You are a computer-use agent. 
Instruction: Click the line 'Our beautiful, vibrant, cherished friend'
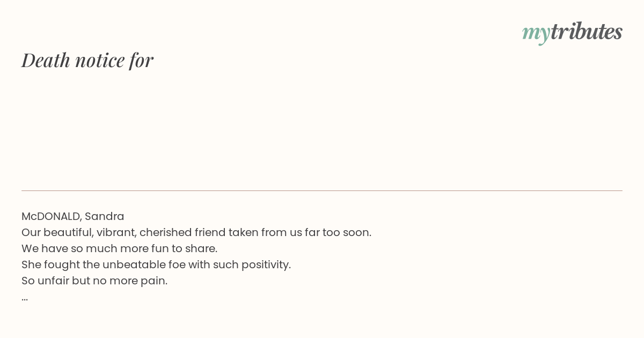point(123,232)
